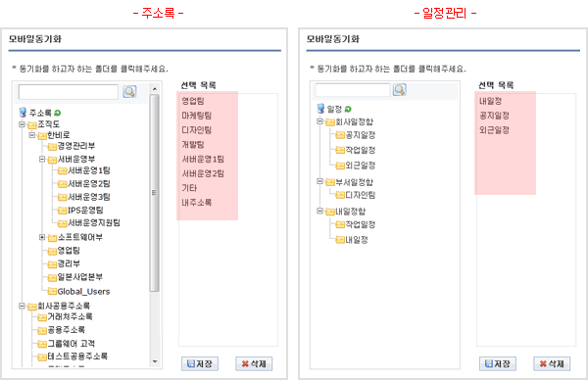Select 기타 in the 선택 목록
This screenshot has height=380, width=588.
[189, 188]
